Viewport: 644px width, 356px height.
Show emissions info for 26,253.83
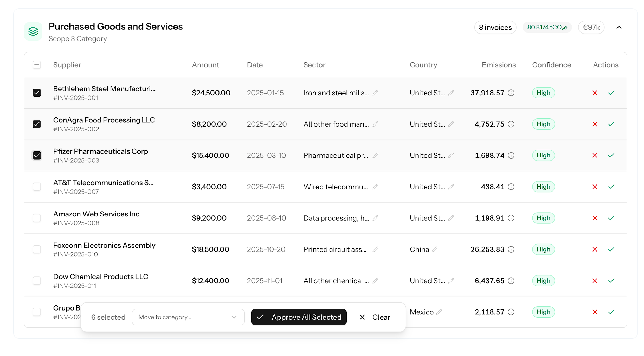(x=511, y=249)
